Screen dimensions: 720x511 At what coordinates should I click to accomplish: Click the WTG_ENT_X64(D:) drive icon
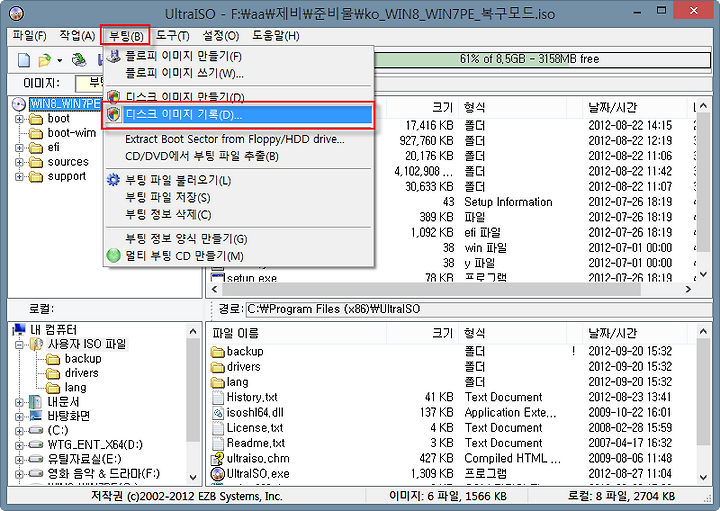(x=36, y=444)
